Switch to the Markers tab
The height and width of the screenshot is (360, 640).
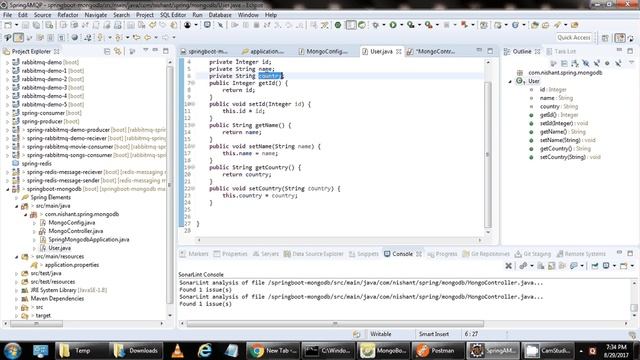point(194,254)
